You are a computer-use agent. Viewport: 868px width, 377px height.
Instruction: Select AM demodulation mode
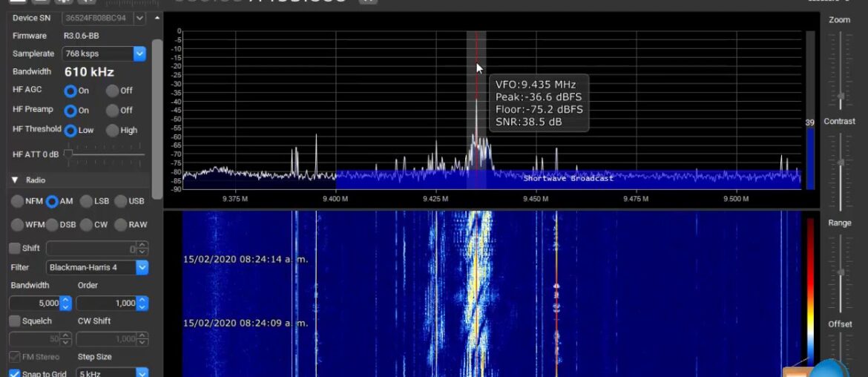pos(52,202)
